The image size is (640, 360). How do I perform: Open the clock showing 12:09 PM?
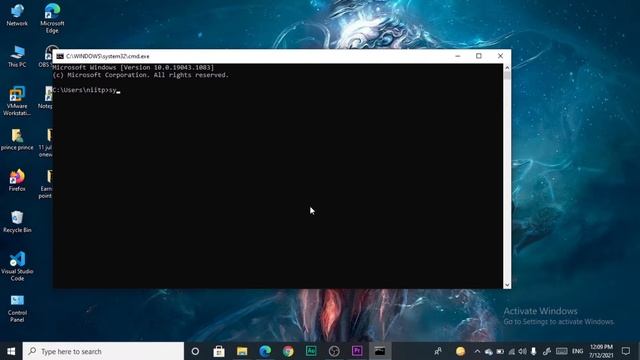click(x=601, y=351)
